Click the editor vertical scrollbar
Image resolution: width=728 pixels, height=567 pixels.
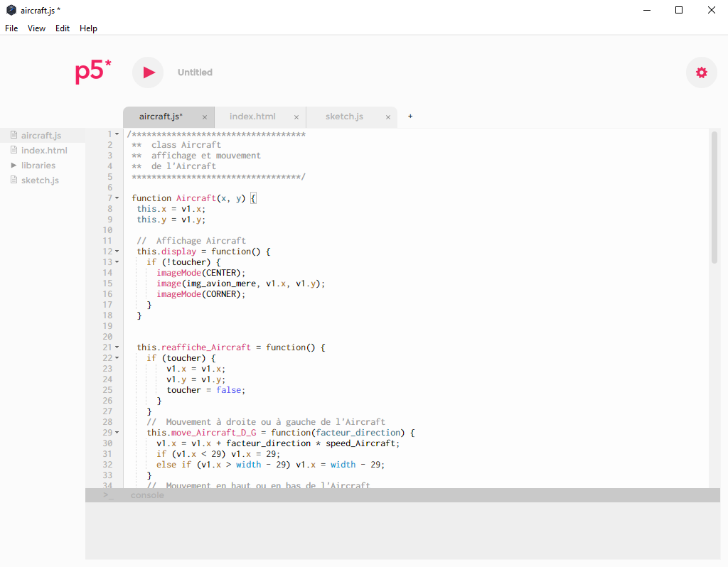[x=714, y=197]
